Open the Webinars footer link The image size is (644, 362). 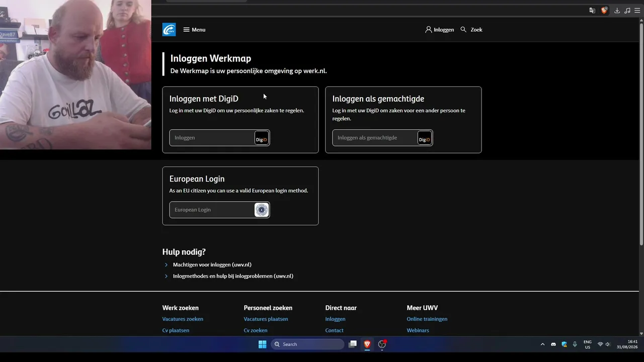[x=418, y=330]
